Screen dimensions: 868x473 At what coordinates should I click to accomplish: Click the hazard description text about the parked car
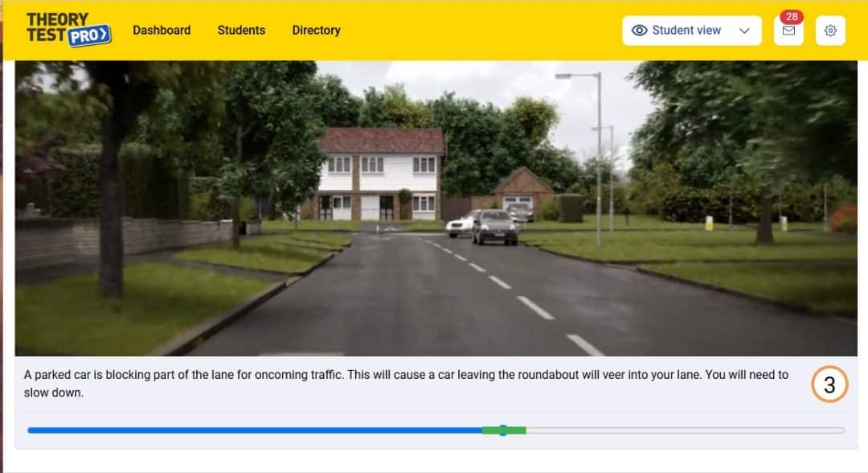click(406, 383)
